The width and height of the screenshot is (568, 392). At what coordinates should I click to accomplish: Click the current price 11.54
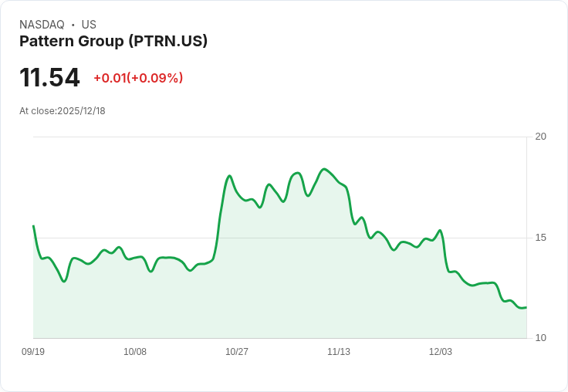click(49, 78)
